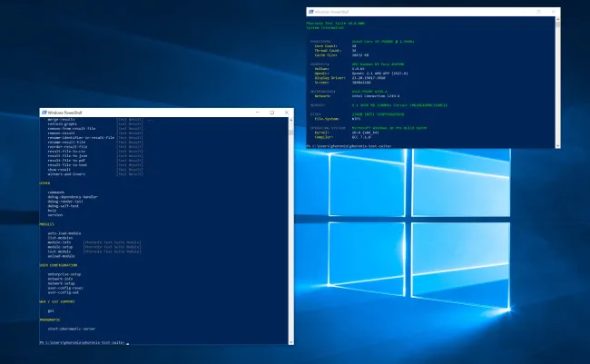
Task: Click the 'result-file-to-csv' command line
Action: (x=66, y=152)
